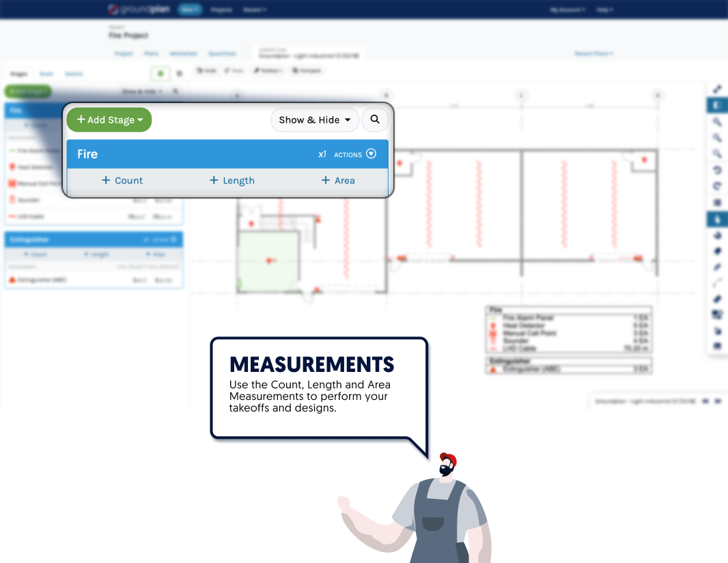The image size is (728, 563).
Task: Click a zoom magnifier tool in the right sidebar
Action: pos(716,121)
